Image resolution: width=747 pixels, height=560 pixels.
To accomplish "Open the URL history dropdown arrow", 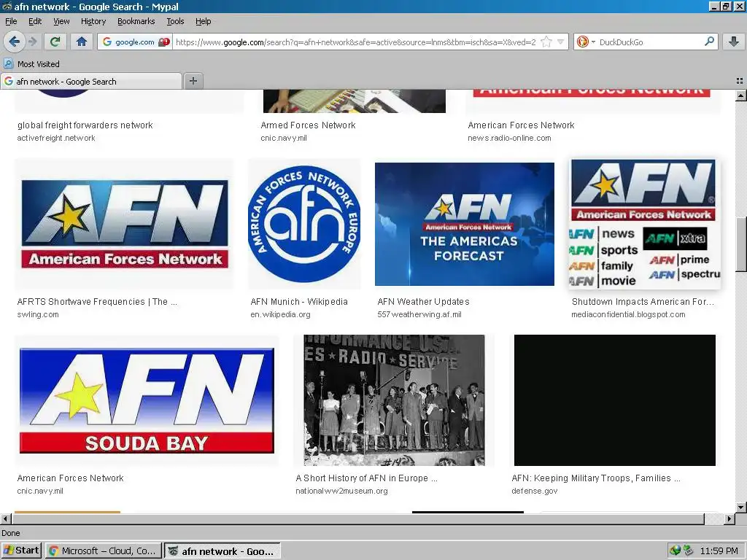I will point(561,42).
